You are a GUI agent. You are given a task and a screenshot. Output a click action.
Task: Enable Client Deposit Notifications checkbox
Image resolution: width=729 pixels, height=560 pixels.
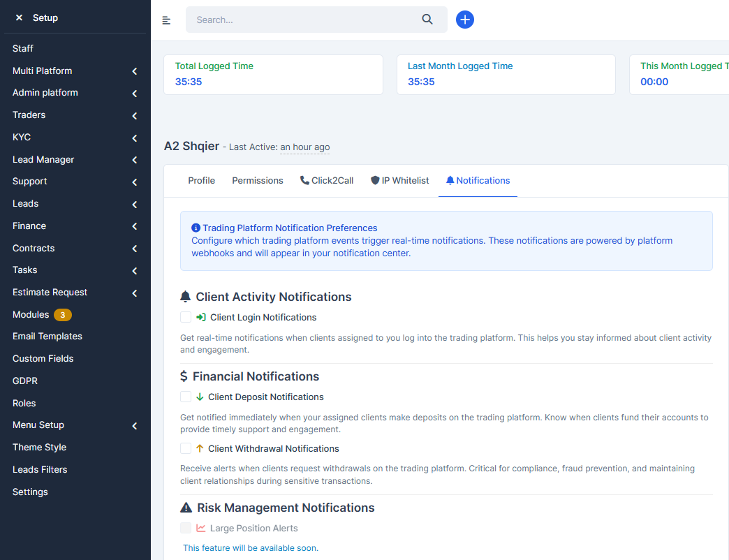click(186, 397)
